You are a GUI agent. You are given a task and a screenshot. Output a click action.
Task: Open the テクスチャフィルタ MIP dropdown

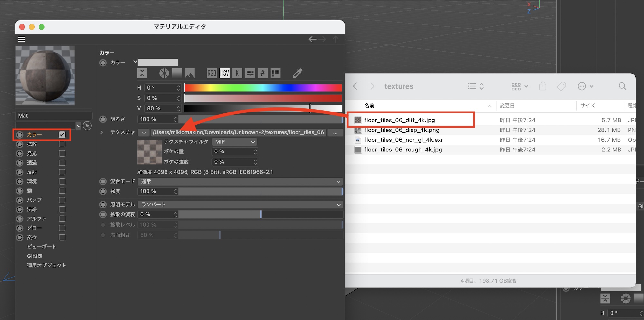click(235, 142)
